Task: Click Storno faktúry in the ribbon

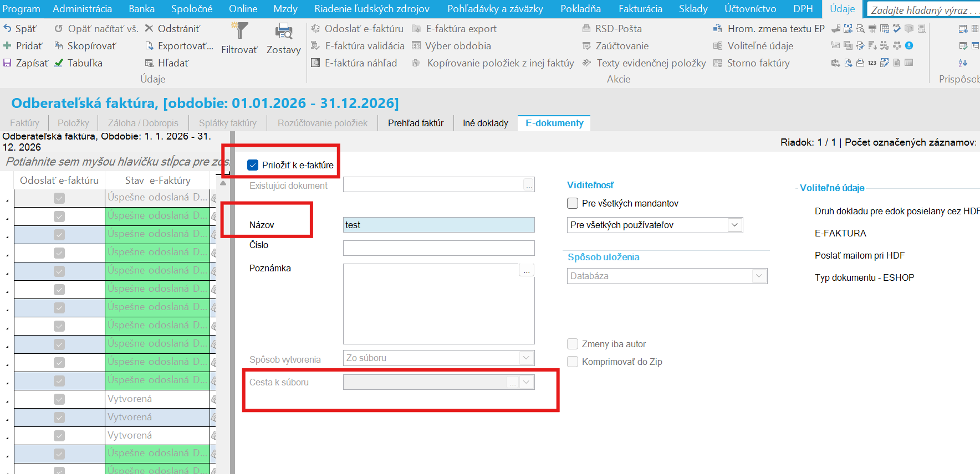Action: 752,63
